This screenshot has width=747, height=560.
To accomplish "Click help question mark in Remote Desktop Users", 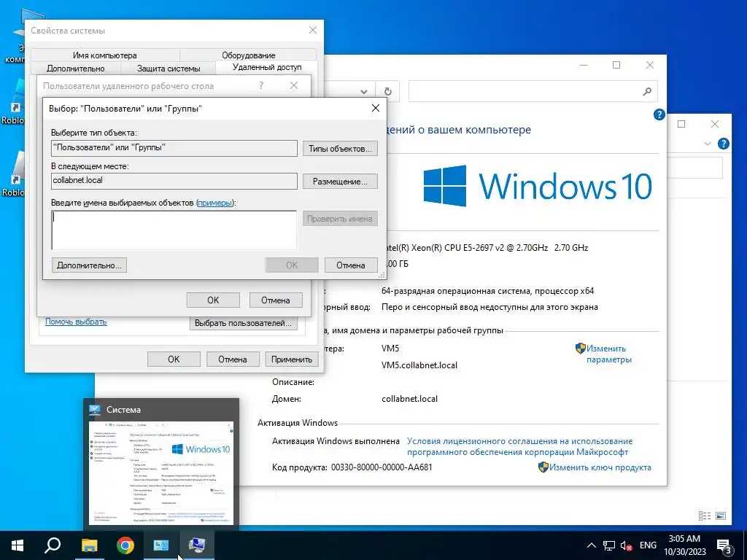I will pyautogui.click(x=261, y=86).
